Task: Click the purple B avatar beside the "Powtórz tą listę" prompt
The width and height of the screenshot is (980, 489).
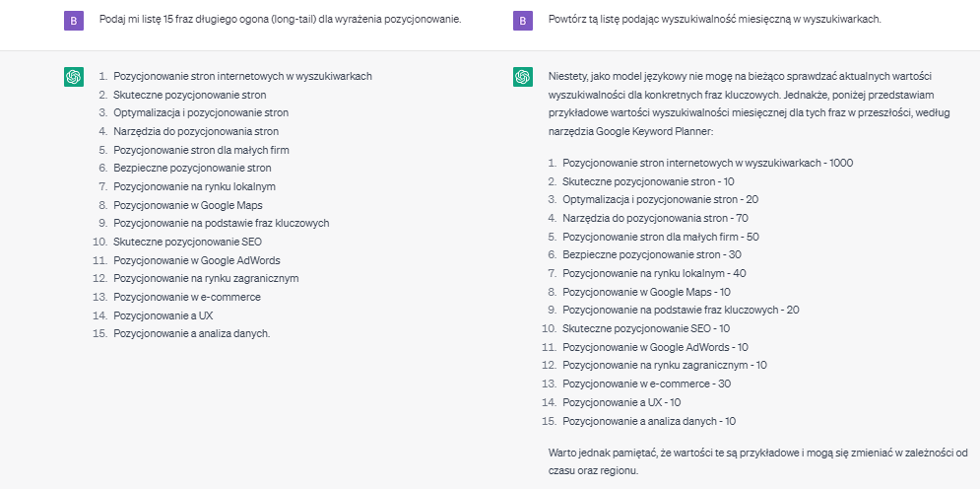Action: 522,20
